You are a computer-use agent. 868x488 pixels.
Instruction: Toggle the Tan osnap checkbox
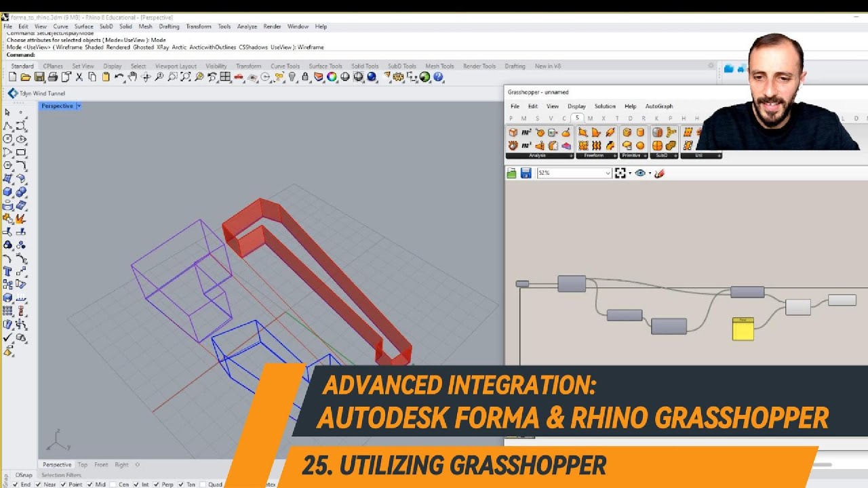pyautogui.click(x=180, y=485)
